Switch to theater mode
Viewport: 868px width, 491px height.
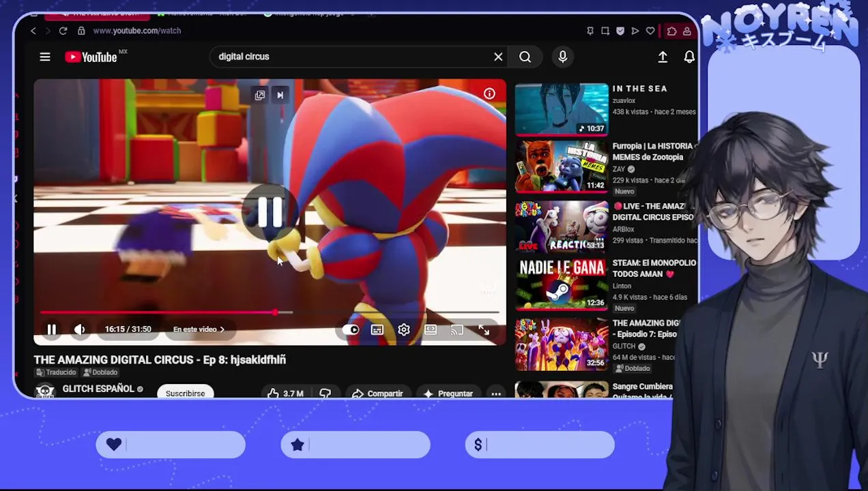[x=431, y=330]
